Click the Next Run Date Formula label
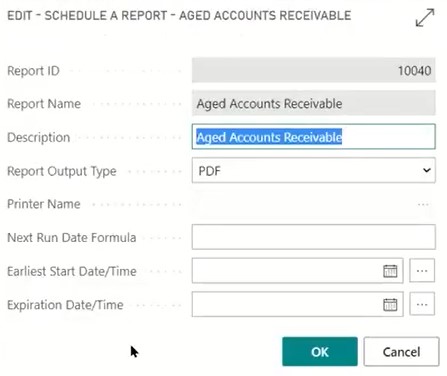 [72, 238]
